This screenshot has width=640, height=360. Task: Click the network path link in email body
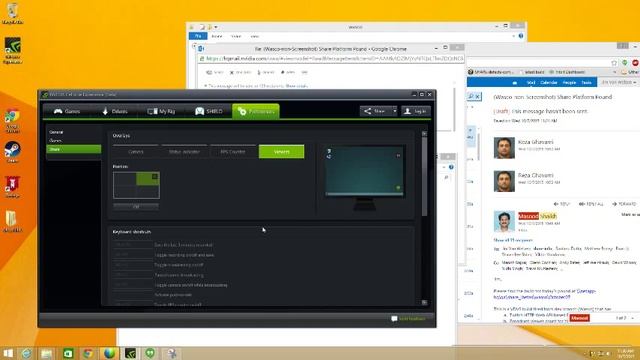click(545, 294)
